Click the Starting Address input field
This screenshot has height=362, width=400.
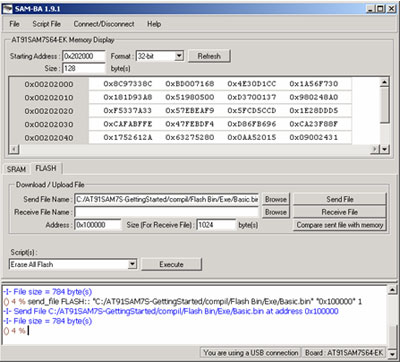click(84, 56)
